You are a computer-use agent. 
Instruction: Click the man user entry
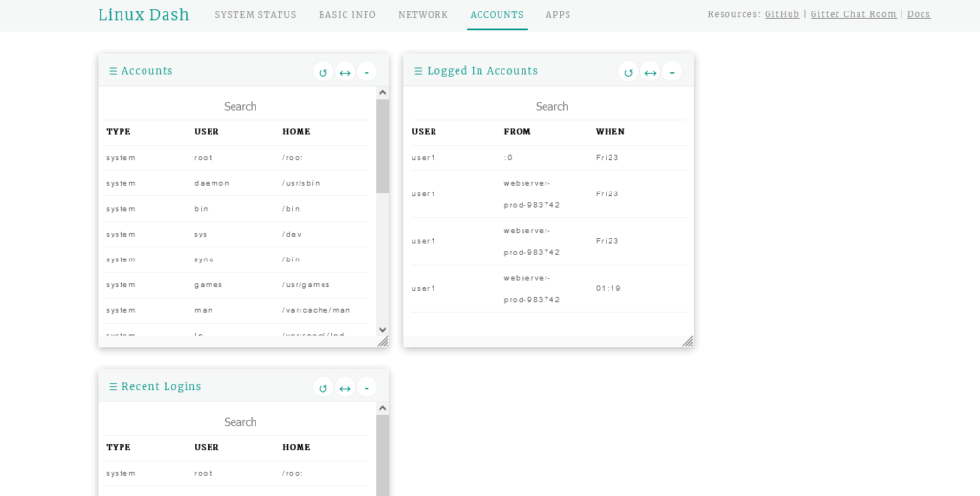click(204, 311)
